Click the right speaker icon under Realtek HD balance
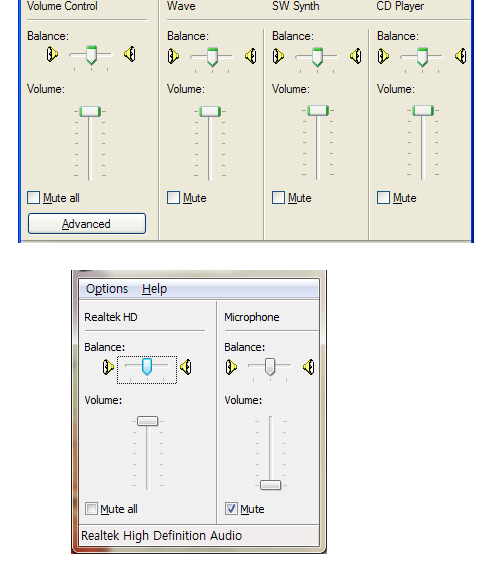Viewport: 500px width, 573px height. pyautogui.click(x=186, y=367)
